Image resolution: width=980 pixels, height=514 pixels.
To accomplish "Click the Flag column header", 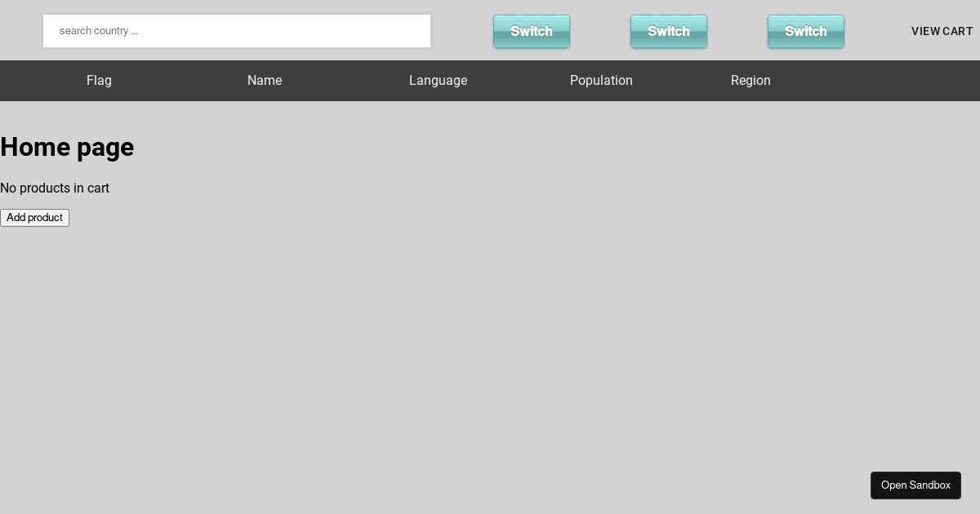I will tap(99, 80).
